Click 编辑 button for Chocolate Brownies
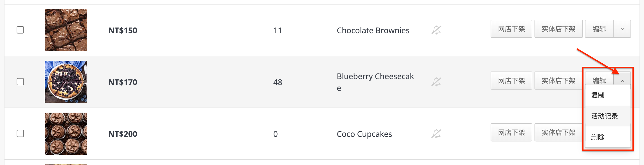 point(599,29)
